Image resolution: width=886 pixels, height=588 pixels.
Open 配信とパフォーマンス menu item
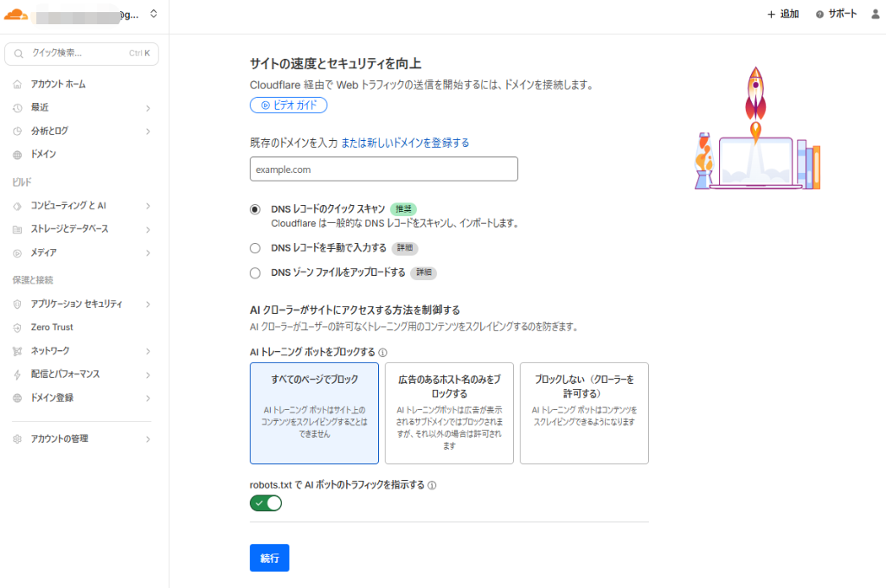coord(63,374)
